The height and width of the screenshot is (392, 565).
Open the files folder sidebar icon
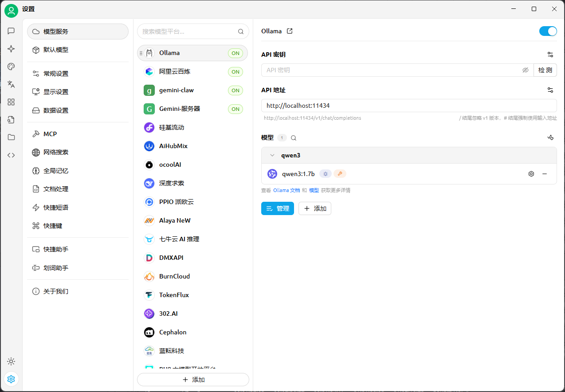[11, 137]
